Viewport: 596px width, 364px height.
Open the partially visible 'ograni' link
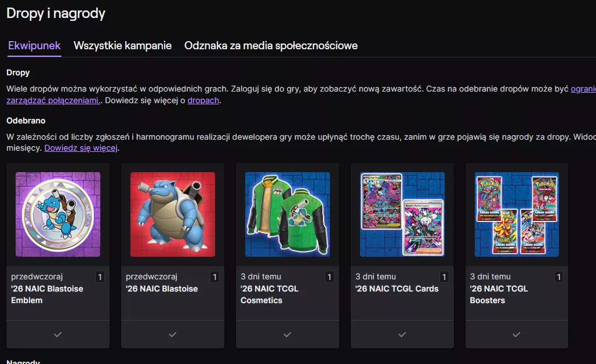(583, 89)
